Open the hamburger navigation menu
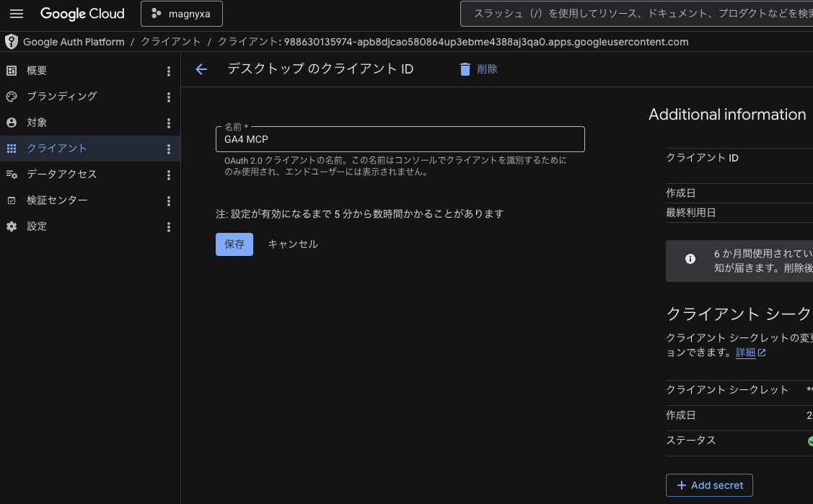The height and width of the screenshot is (504, 813). [17, 14]
